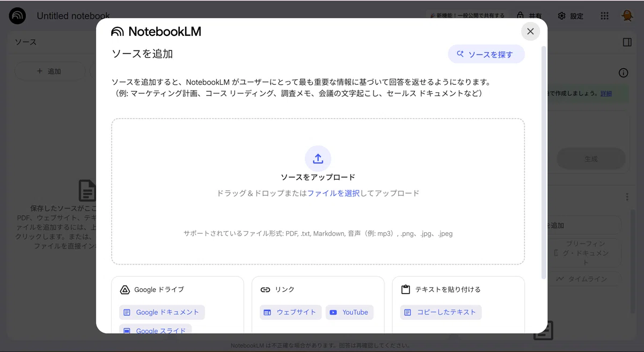Click the ソースを追加 heading
Viewport: 644px width, 352px height.
[x=142, y=54]
